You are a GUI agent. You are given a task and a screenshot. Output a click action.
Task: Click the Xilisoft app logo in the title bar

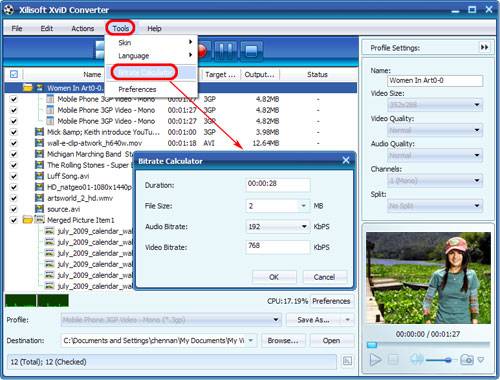coord(9,10)
